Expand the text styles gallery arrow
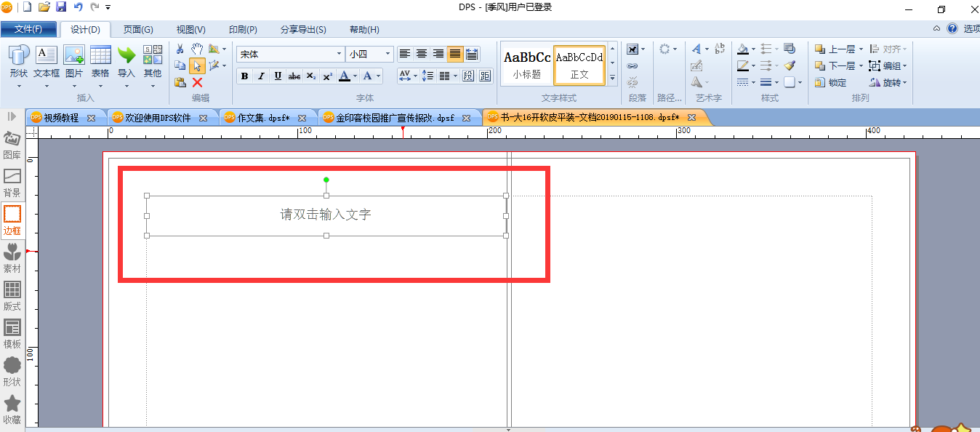This screenshot has height=432, width=980. [612, 78]
